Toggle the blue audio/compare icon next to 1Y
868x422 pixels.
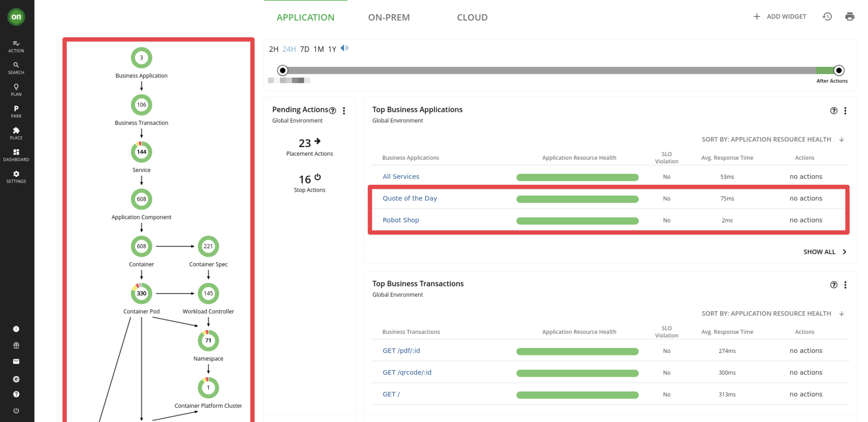(344, 48)
